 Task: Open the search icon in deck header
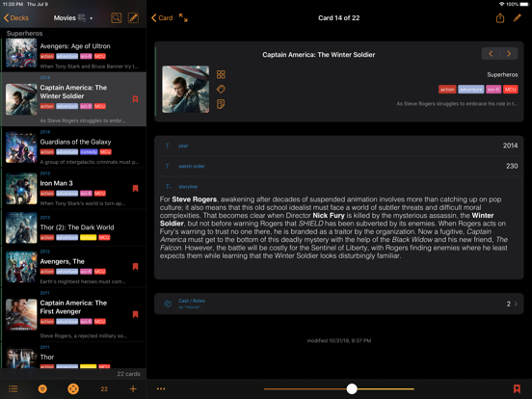click(116, 18)
